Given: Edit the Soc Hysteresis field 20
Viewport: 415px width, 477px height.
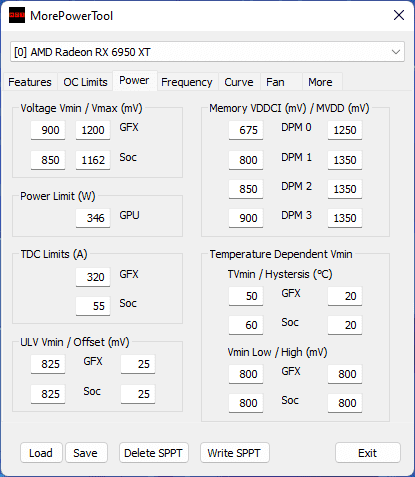Looking at the screenshot, I should pyautogui.click(x=345, y=325).
